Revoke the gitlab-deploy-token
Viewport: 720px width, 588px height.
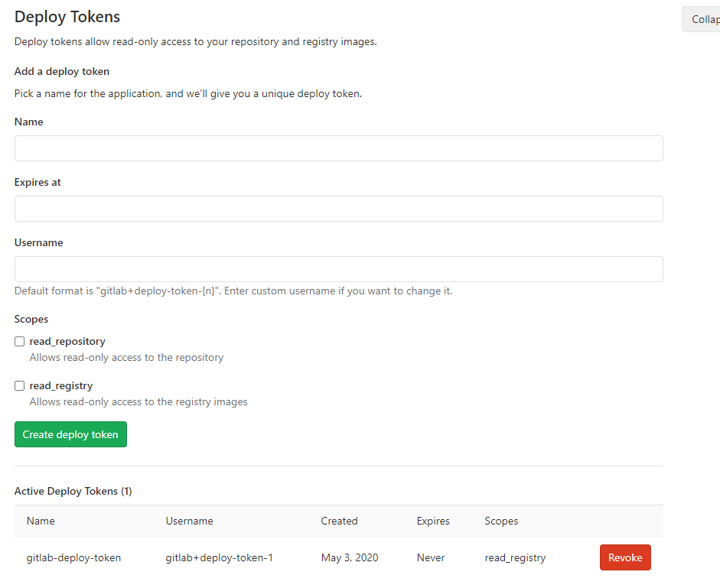tap(625, 557)
